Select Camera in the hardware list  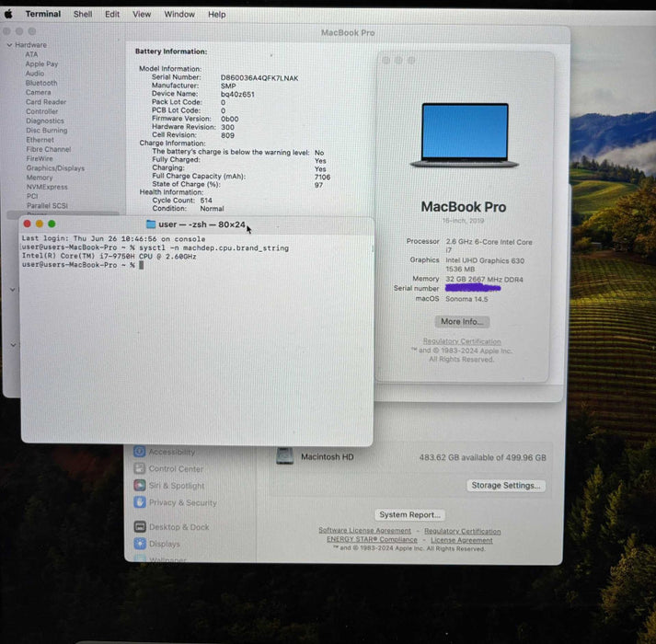click(38, 93)
